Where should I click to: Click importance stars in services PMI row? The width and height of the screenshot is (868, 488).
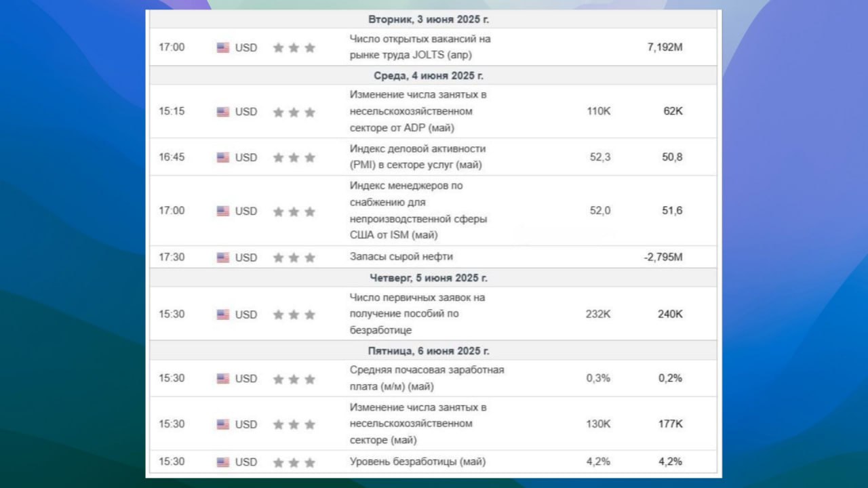(x=294, y=157)
